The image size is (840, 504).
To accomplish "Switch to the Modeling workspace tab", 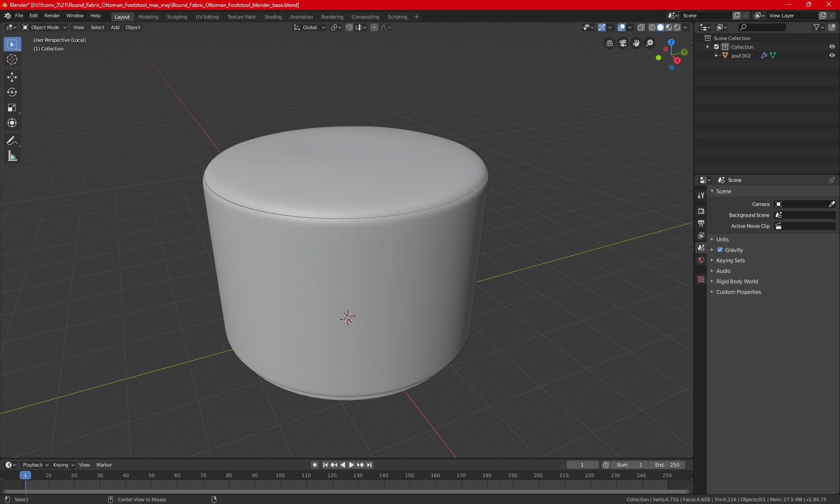I will [148, 17].
